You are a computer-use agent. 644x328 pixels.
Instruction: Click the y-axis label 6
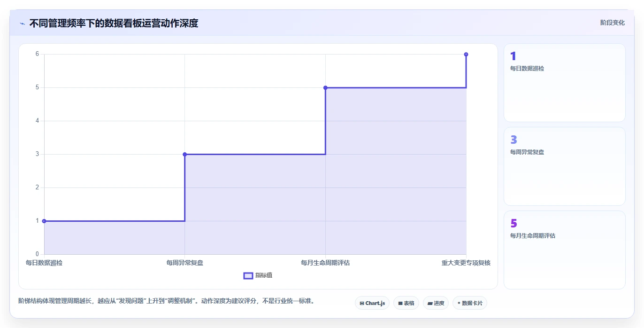37,54
